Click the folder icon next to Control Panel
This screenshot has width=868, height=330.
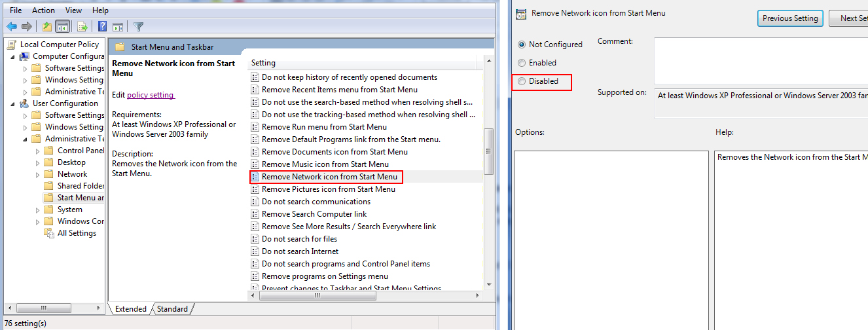[49, 151]
